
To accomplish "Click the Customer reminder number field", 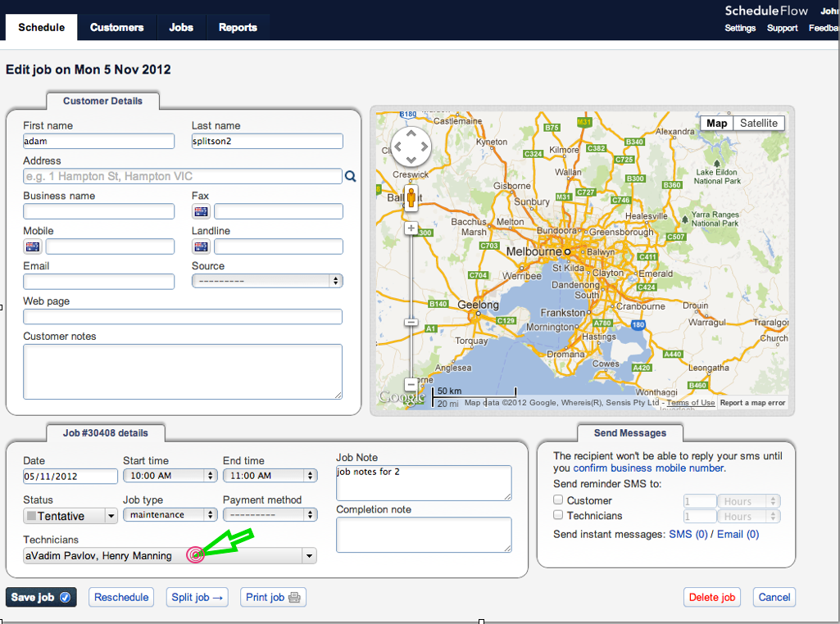I will 700,501.
